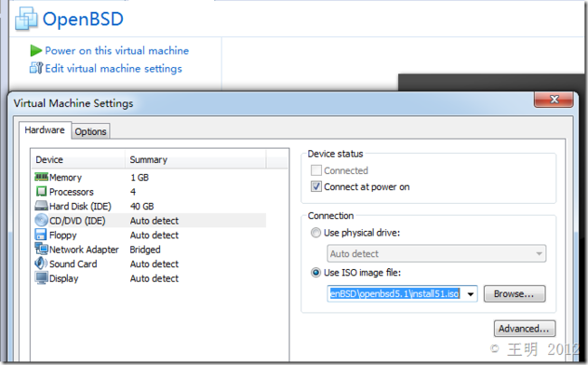
Task: Click Auto detect summary for Sound Card
Action: click(155, 264)
